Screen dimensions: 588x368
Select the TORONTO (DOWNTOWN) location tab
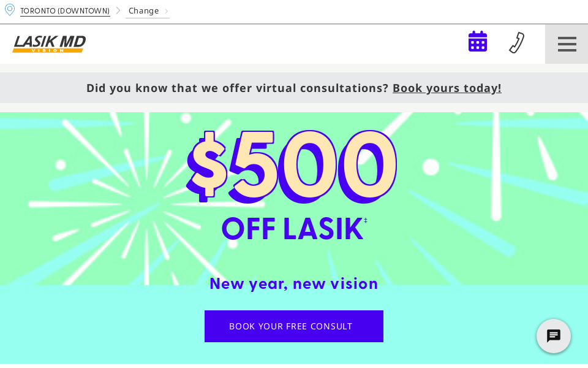pyautogui.click(x=65, y=10)
